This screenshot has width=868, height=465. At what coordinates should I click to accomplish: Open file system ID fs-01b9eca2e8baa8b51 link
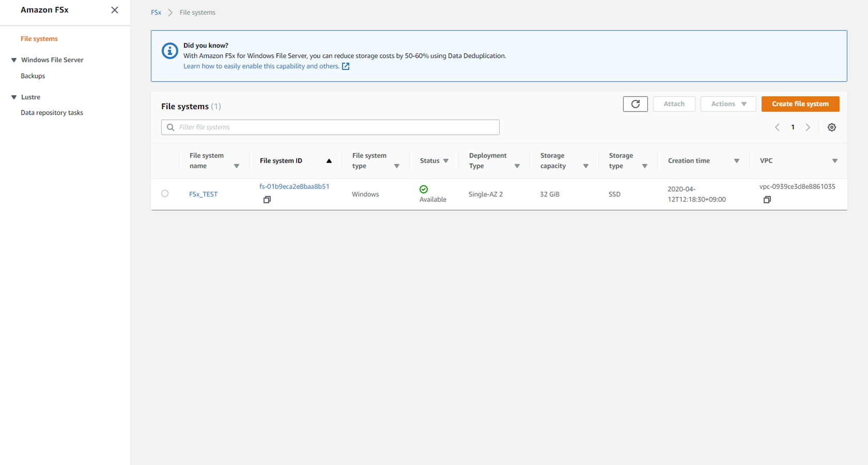(x=295, y=187)
